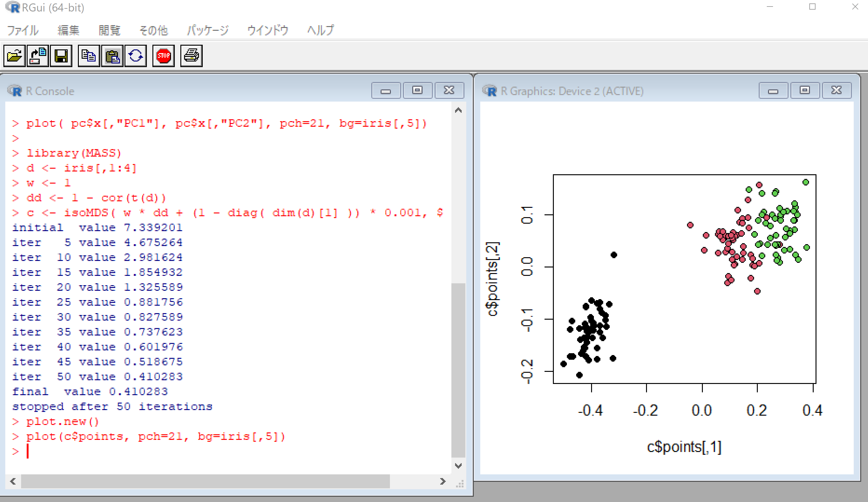This screenshot has width=868, height=502.
Task: Open the ウインドウ menu
Action: (x=268, y=30)
